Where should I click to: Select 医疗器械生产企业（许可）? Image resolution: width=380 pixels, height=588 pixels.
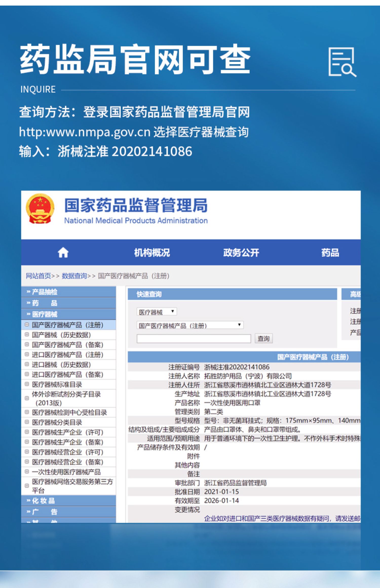(x=68, y=432)
